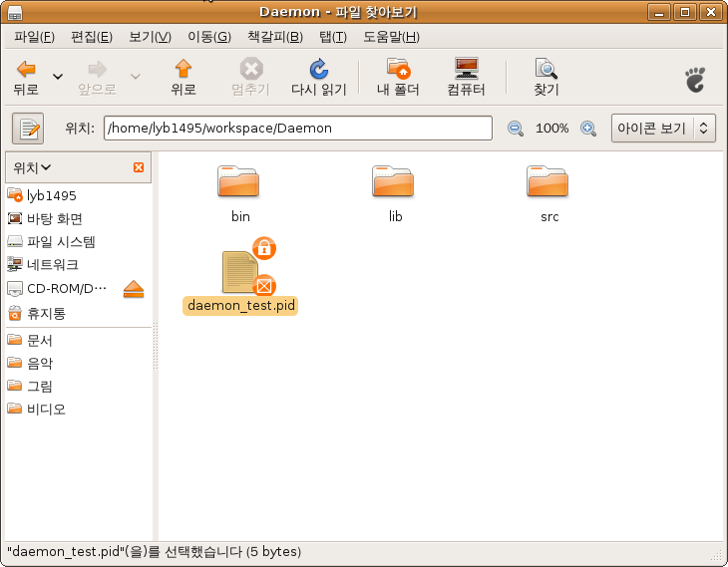Start a search with 찾기
Screen dimensions: 728x567
point(546,77)
